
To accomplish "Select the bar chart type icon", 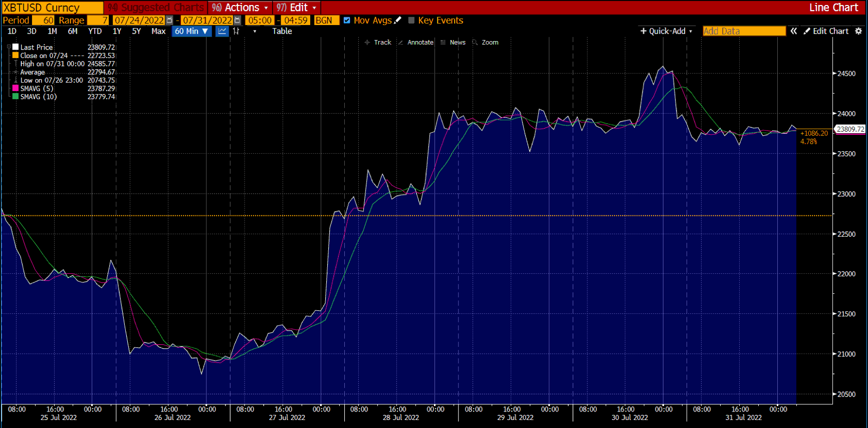I will pyautogui.click(x=237, y=31).
